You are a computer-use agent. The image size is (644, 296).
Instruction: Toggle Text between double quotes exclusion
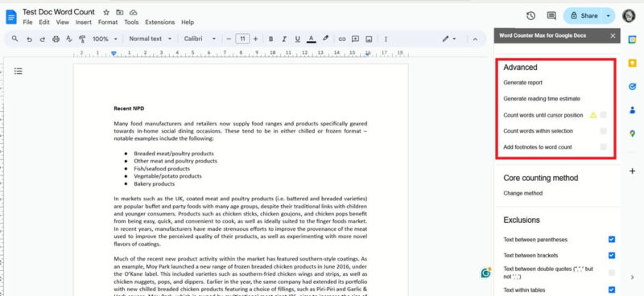coord(612,272)
